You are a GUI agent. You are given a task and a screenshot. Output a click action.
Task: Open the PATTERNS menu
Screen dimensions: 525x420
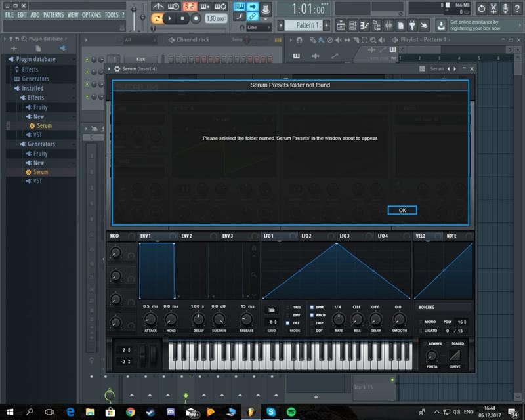[x=53, y=15]
